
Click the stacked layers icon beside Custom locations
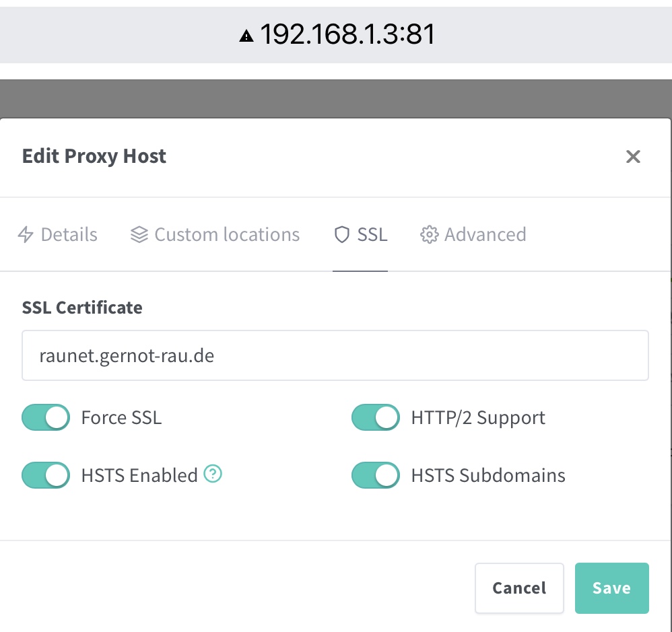[x=139, y=234]
